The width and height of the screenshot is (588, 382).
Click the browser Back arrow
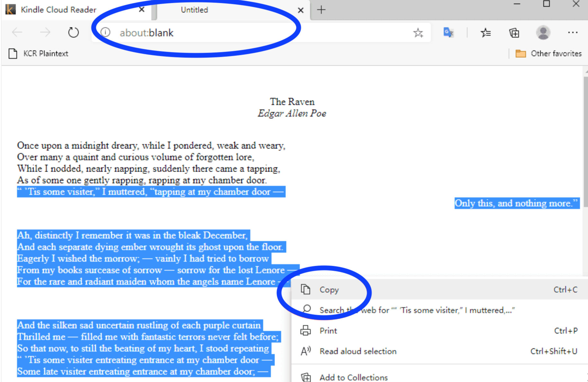point(17,32)
